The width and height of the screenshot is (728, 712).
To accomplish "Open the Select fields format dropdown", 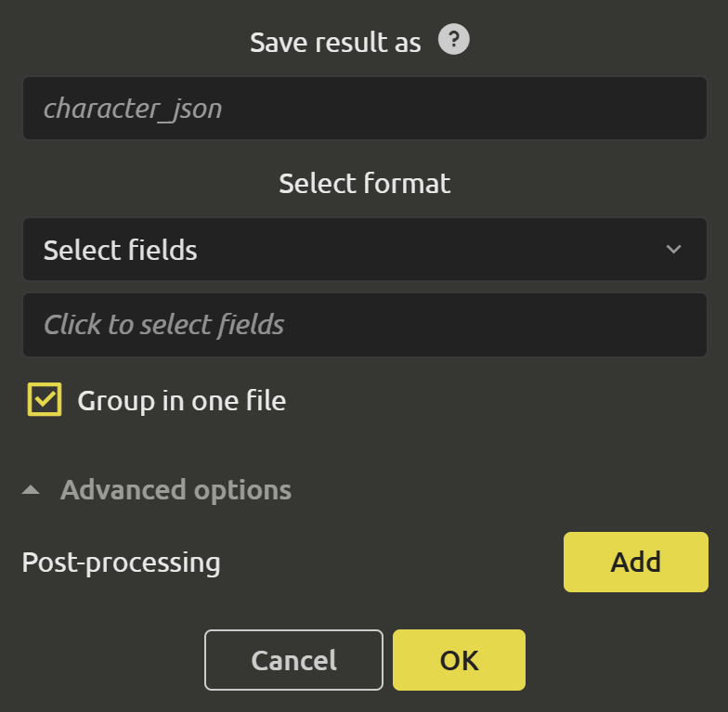I will (x=364, y=249).
